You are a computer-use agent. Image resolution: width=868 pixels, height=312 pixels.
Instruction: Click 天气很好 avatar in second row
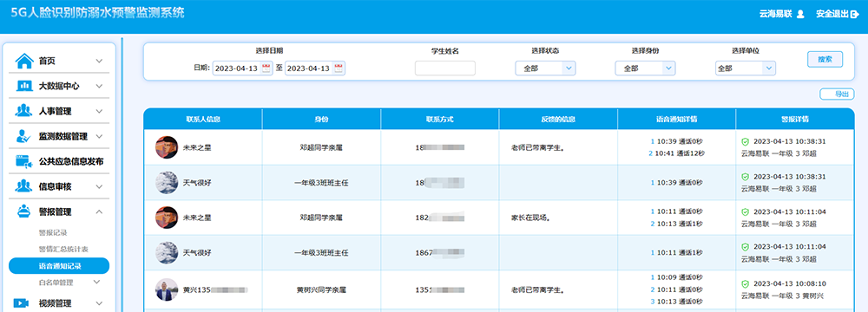point(167,183)
